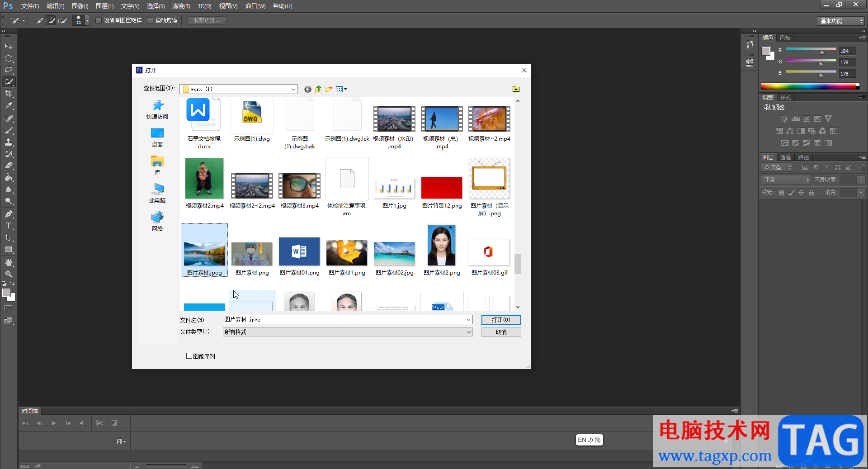Screen dimensions: 868x469
Task: Click the file name input field
Action: coord(344,320)
